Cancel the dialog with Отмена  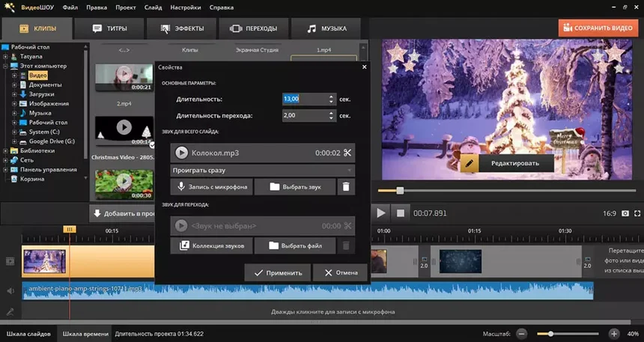tap(340, 272)
